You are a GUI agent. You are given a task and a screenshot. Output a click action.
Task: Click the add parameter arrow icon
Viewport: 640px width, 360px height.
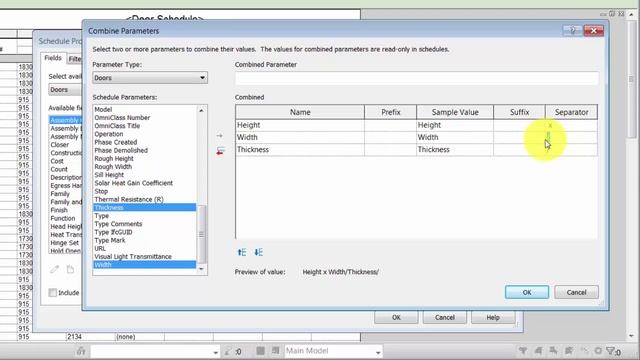point(220,136)
